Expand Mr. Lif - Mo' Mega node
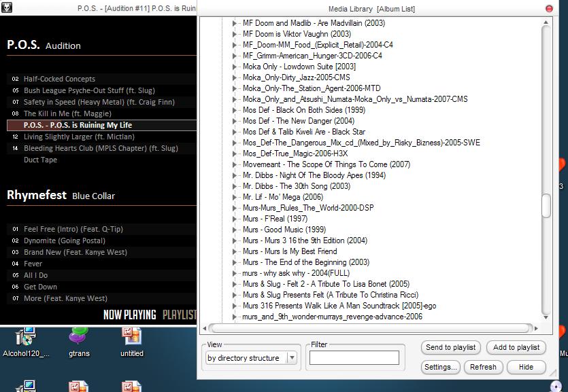 (x=235, y=197)
